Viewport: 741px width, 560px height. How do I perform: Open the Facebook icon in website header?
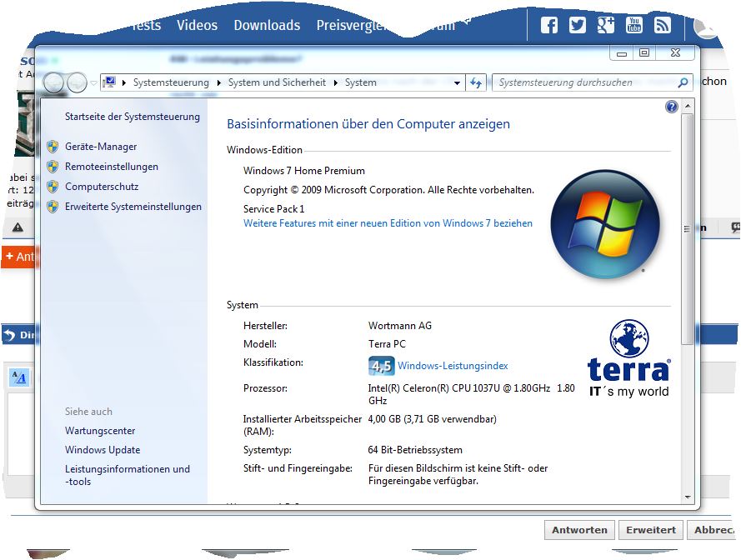(x=548, y=25)
